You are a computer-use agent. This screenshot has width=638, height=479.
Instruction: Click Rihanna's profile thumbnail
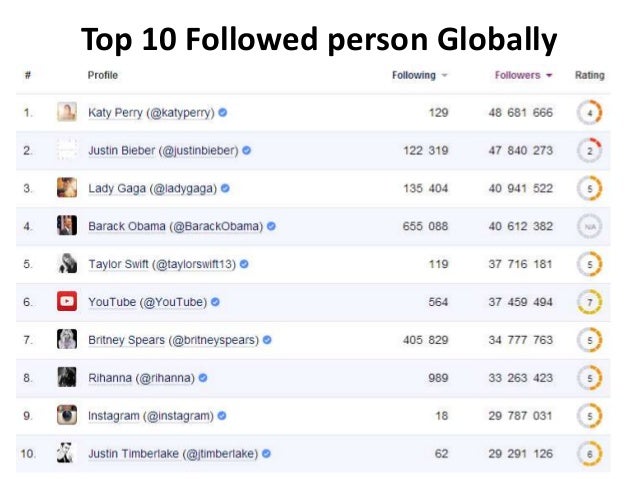(67, 377)
